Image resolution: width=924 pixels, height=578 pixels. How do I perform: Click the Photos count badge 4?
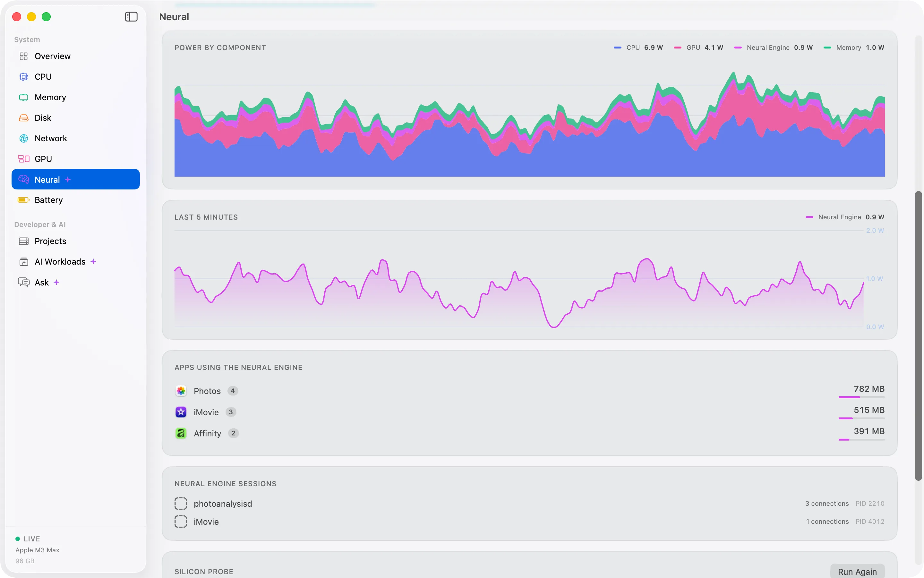233,391
